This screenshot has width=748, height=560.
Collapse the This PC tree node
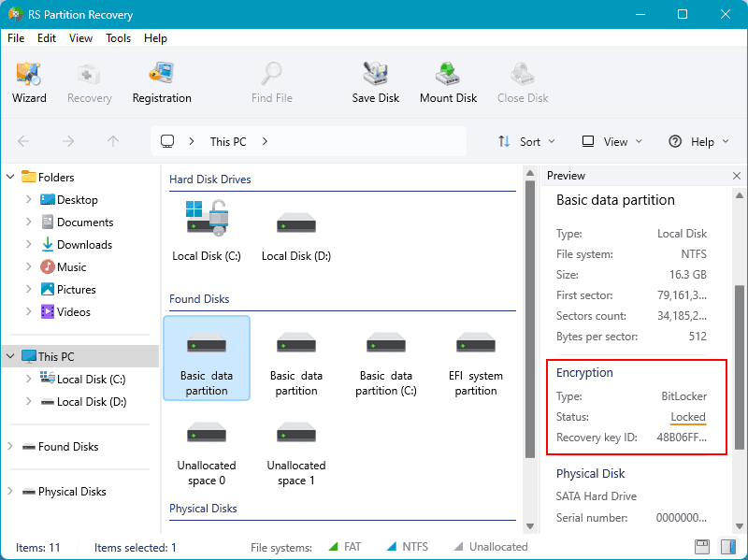coord(10,356)
